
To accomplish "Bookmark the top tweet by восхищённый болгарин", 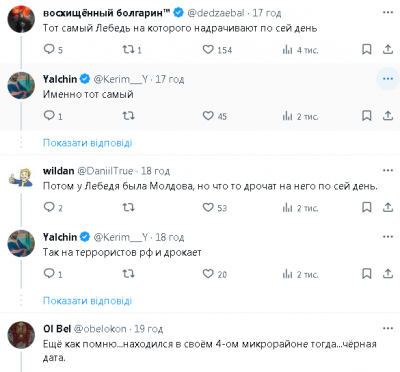I will coord(367,50).
